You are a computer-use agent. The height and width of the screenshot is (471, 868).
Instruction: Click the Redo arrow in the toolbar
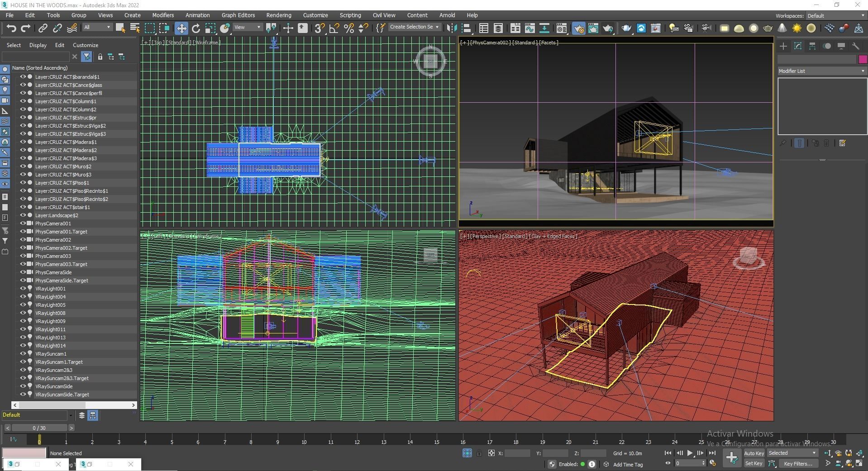point(26,29)
